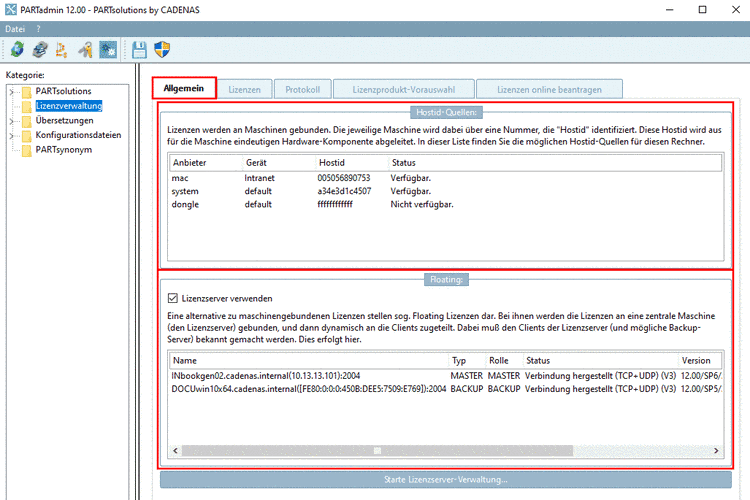
Task: Click the hostid value 005056890753
Action: 343,178
